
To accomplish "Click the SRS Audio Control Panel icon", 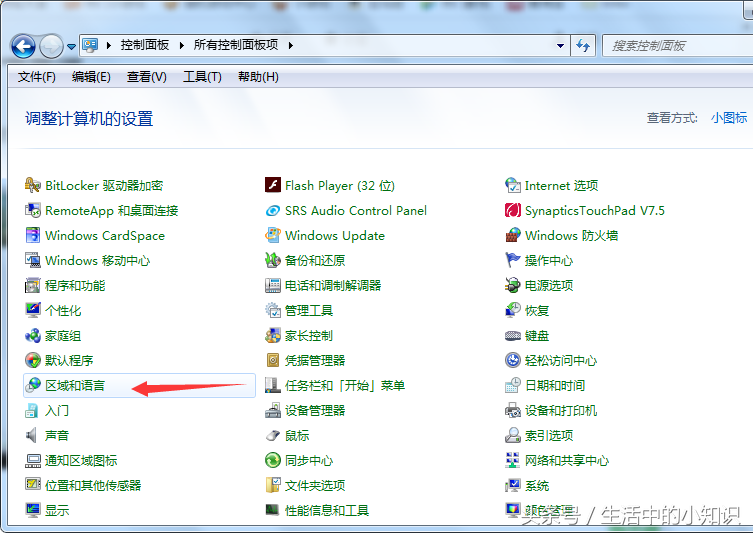I will (x=273, y=210).
